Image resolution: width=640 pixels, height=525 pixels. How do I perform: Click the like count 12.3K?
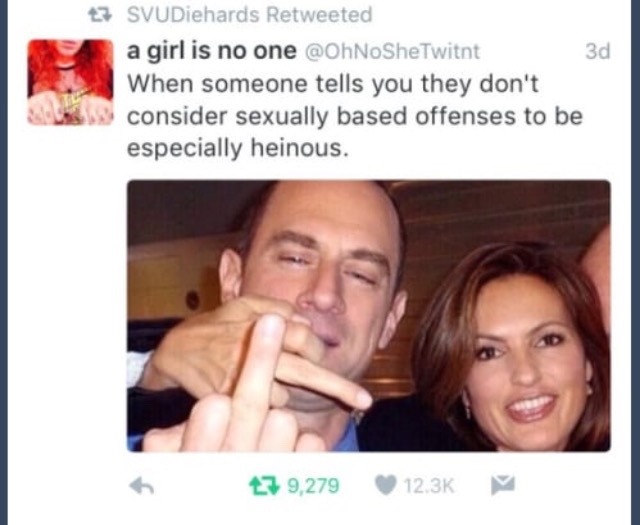(x=429, y=486)
